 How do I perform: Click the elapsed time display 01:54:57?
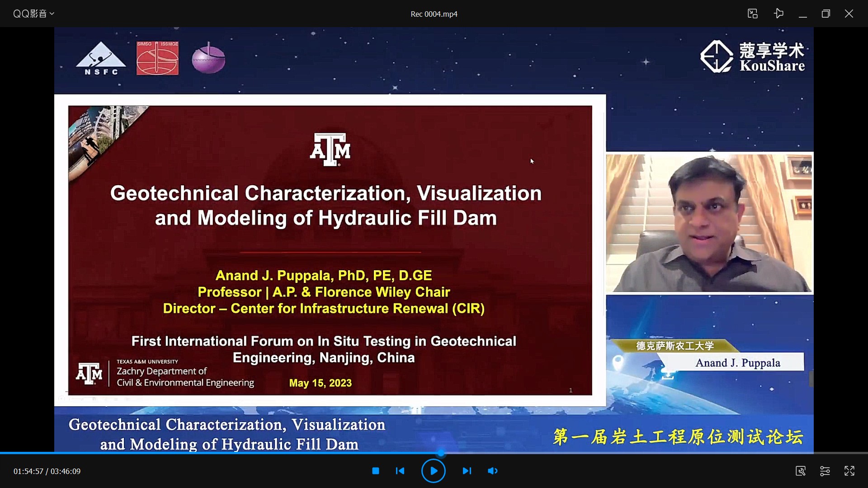pyautogui.click(x=28, y=471)
